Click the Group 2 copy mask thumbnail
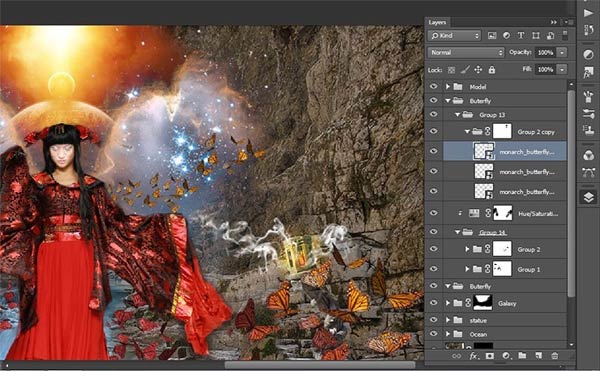This screenshot has height=371, width=600. 502,131
